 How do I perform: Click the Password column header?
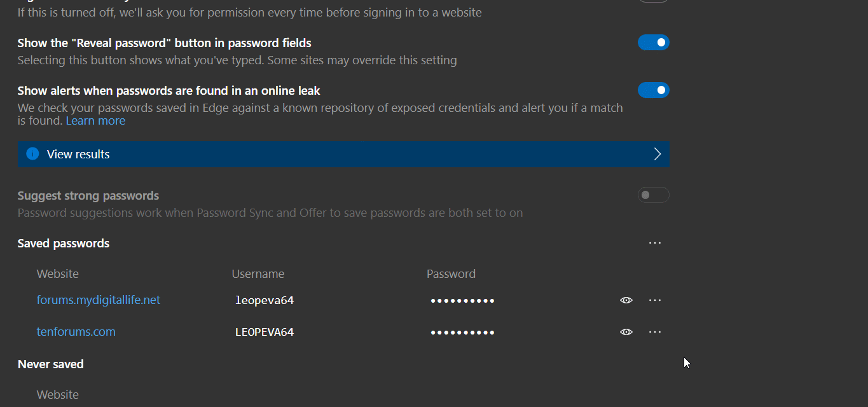(451, 273)
